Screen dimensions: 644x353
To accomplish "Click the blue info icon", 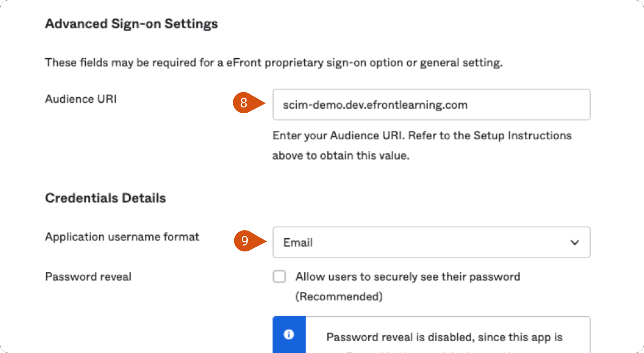I will pyautogui.click(x=289, y=334).
